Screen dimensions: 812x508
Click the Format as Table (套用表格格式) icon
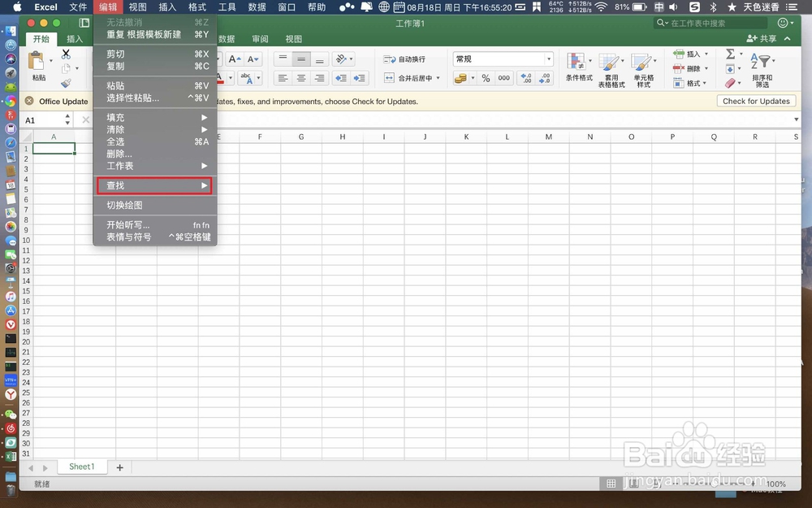click(608, 62)
